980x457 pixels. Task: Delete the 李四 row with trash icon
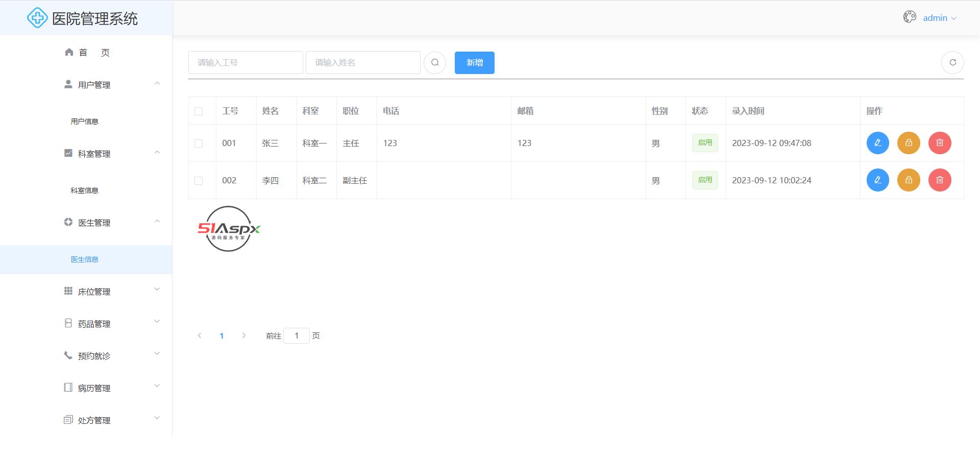[x=940, y=180]
